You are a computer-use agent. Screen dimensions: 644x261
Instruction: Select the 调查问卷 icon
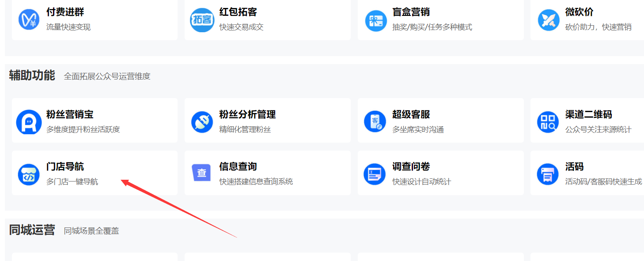[x=375, y=174]
